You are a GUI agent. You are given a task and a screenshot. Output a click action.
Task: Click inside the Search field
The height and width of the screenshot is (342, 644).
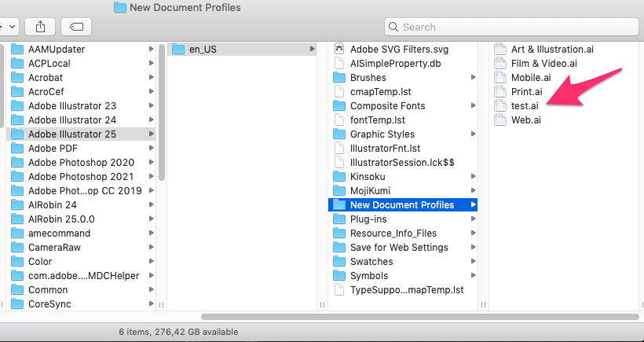click(x=510, y=27)
